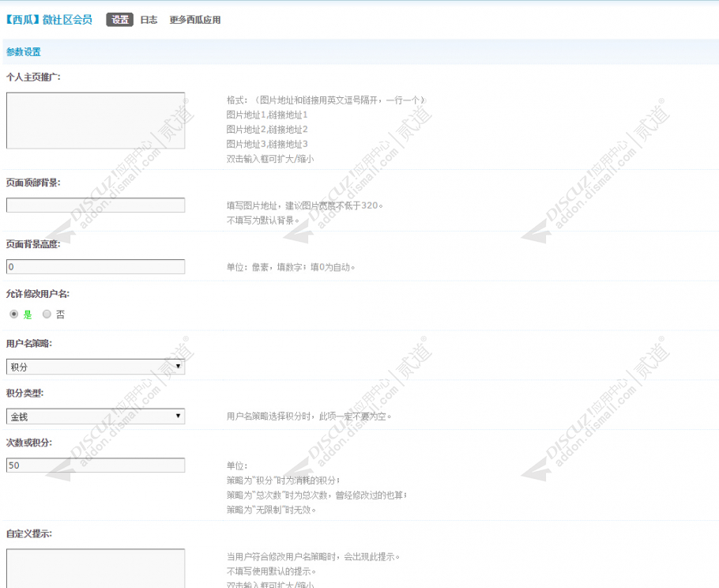
Task: Select 是 for 允许修改用户名
Action: 13,315
